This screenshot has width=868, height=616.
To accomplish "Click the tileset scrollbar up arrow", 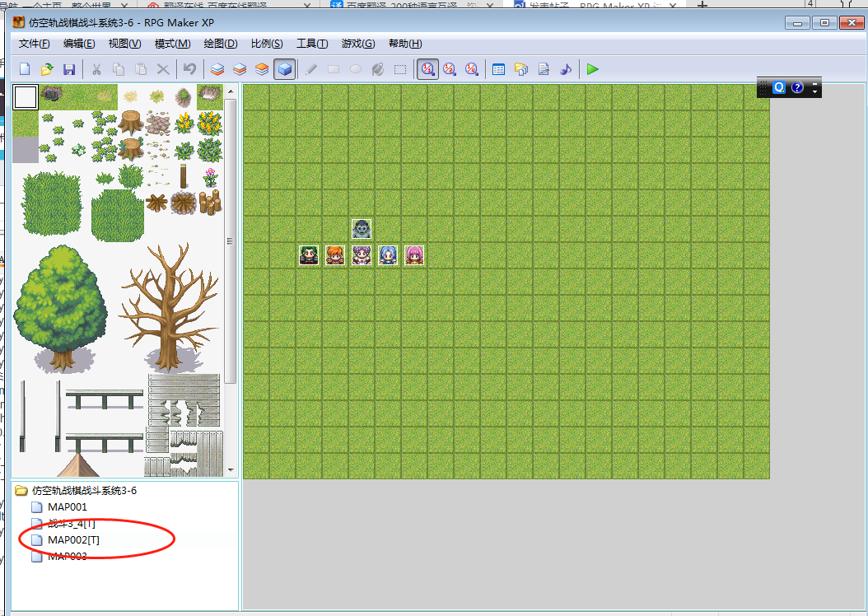I will (231, 91).
